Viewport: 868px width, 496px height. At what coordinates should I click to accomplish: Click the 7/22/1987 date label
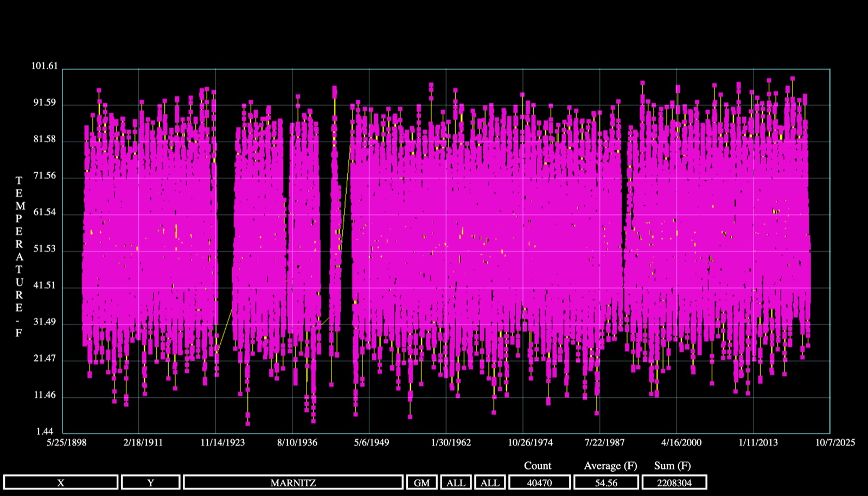(604, 442)
